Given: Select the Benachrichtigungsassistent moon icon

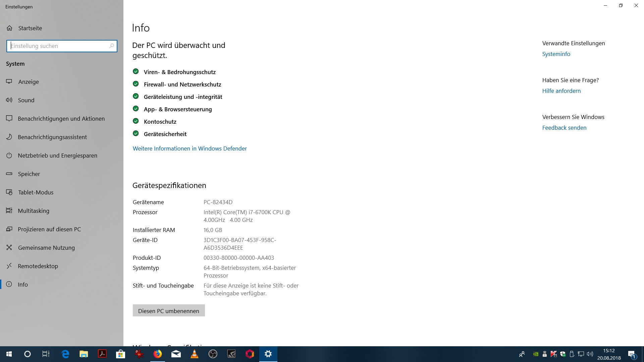Looking at the screenshot, I should coord(9,137).
